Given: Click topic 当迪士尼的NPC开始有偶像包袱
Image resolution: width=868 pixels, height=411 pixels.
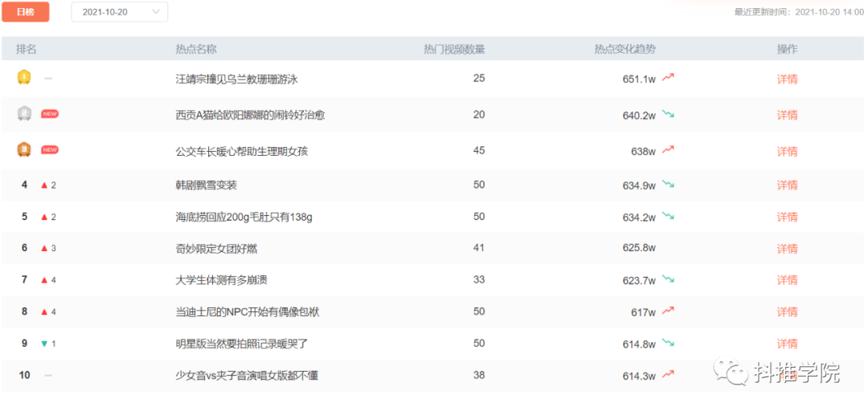Looking at the screenshot, I should point(248,312).
